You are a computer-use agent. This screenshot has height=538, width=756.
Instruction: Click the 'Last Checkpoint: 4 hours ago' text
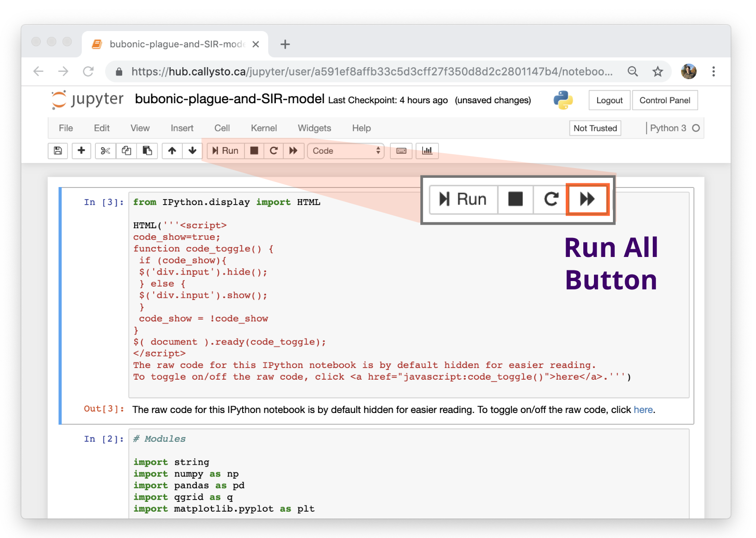click(x=388, y=100)
